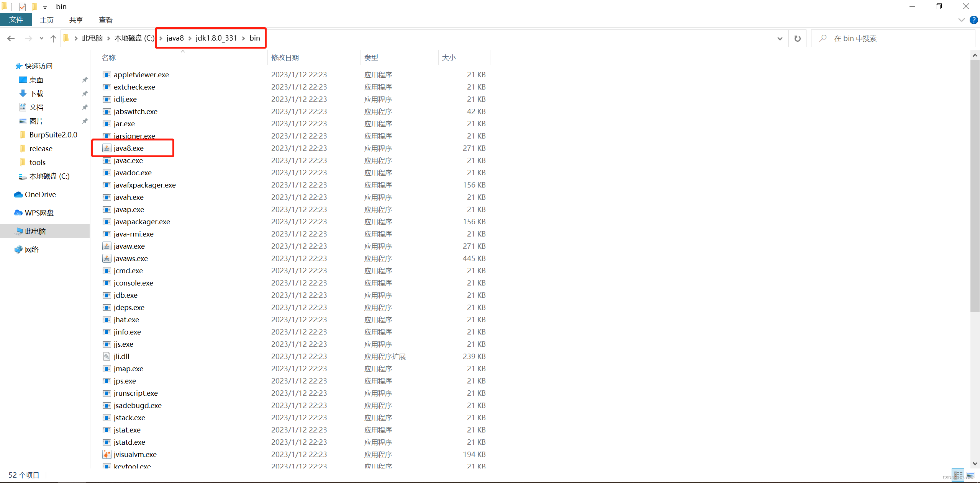The height and width of the screenshot is (483, 980).
Task: Switch to details view layout icon
Action: click(x=958, y=475)
